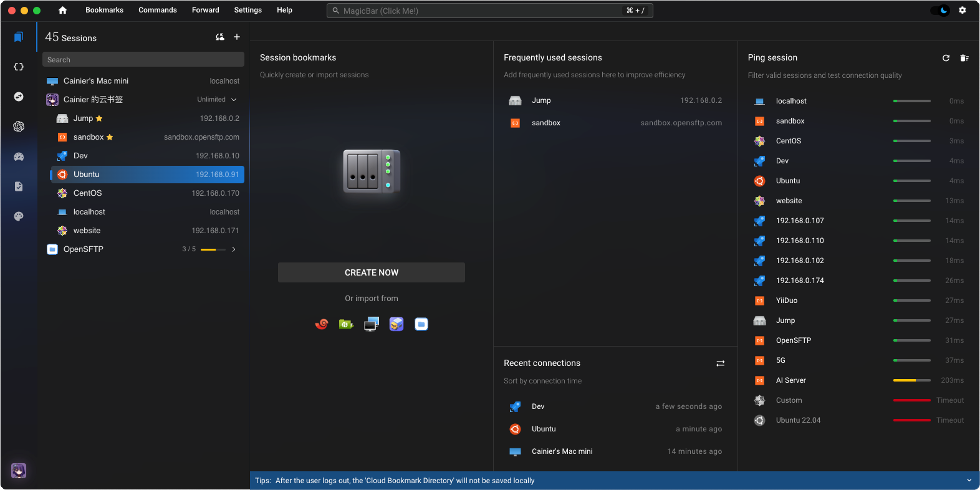Toggle the dark mode switch

(939, 10)
